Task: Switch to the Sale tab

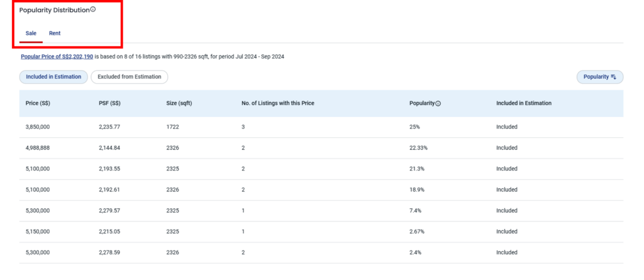Action: [x=31, y=33]
